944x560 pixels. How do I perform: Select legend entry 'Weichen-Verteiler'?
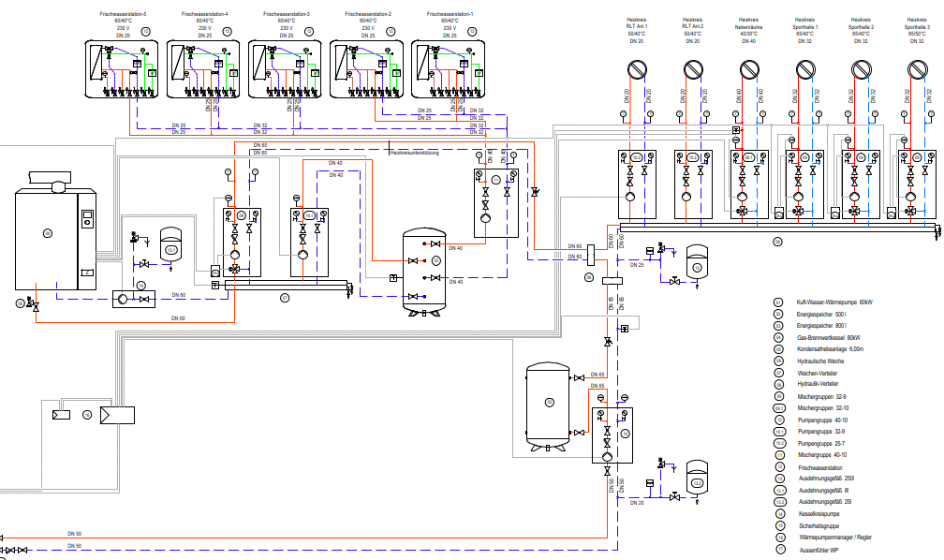pos(818,374)
